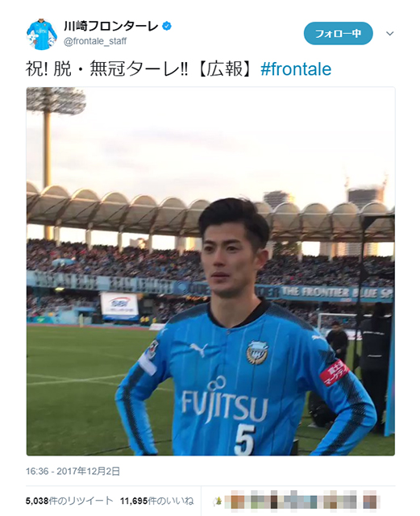Image resolution: width=420 pixels, height=516 pixels.
Task: Open the tan-brown pixelated liker avatar
Action: (x=330, y=501)
